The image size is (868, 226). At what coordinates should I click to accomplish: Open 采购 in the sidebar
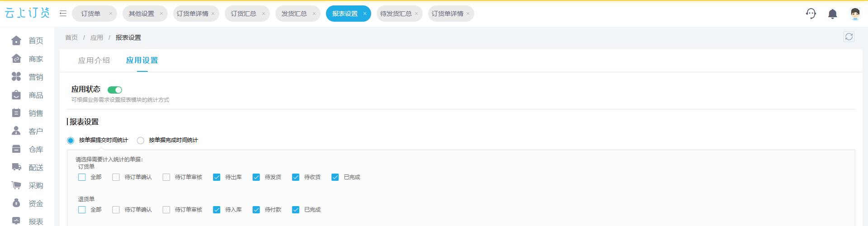27,185
